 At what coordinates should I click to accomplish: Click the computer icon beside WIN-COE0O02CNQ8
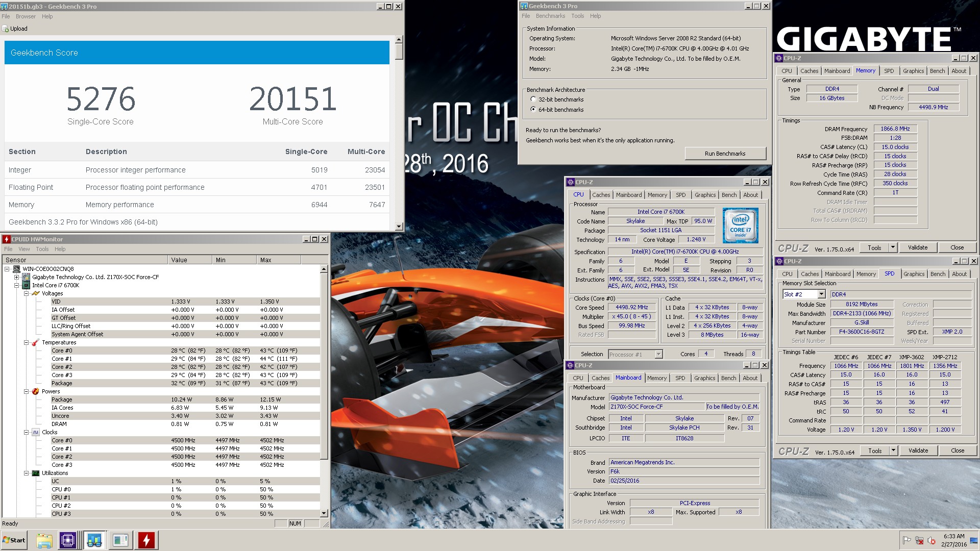(x=16, y=269)
